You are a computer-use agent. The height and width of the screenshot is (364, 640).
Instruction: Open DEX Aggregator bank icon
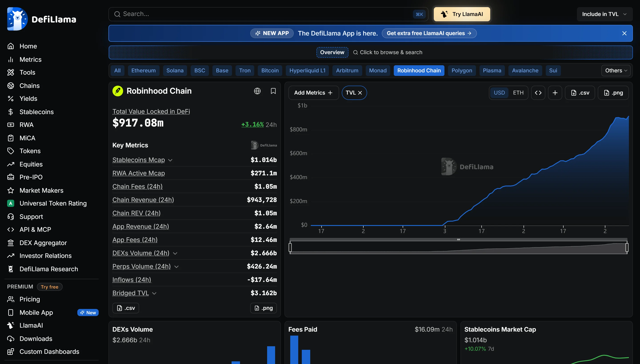tap(10, 243)
